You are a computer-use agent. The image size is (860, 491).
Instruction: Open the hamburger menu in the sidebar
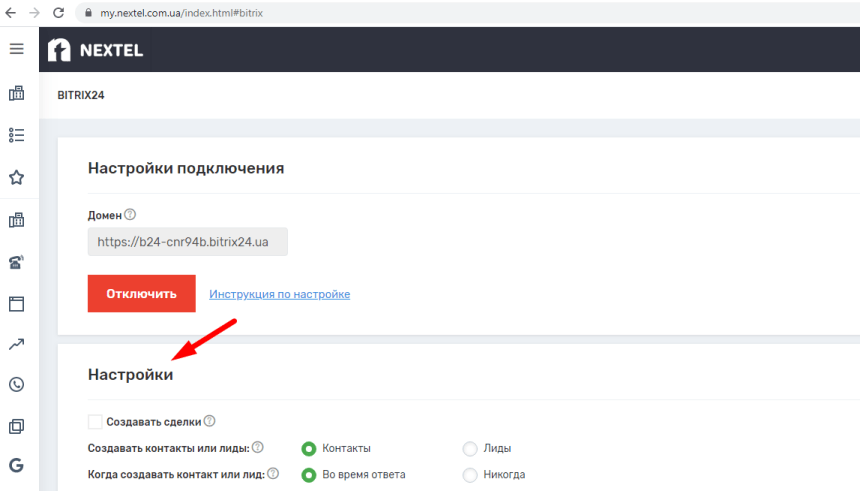(x=16, y=49)
